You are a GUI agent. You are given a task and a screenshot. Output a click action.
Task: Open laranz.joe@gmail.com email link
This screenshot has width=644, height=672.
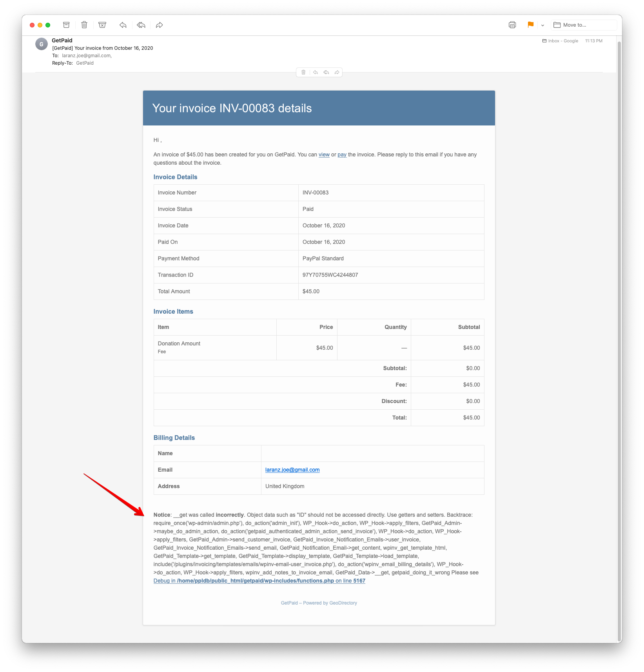tap(292, 470)
